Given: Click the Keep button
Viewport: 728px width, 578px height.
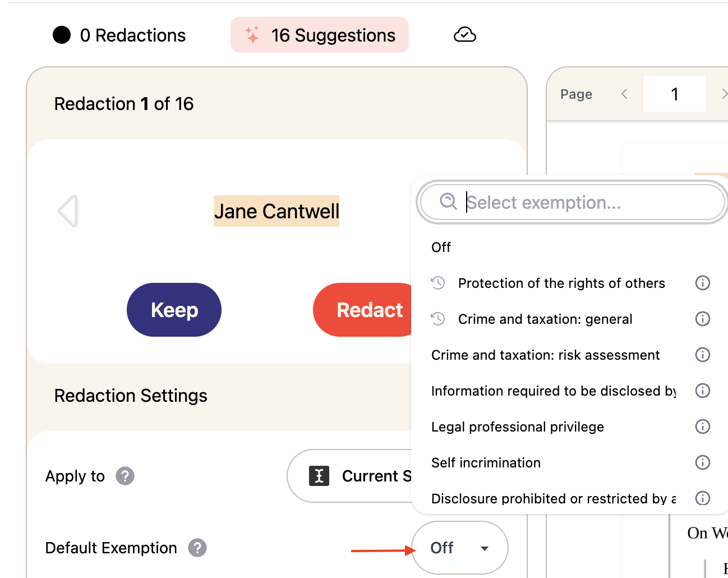Looking at the screenshot, I should click(174, 310).
